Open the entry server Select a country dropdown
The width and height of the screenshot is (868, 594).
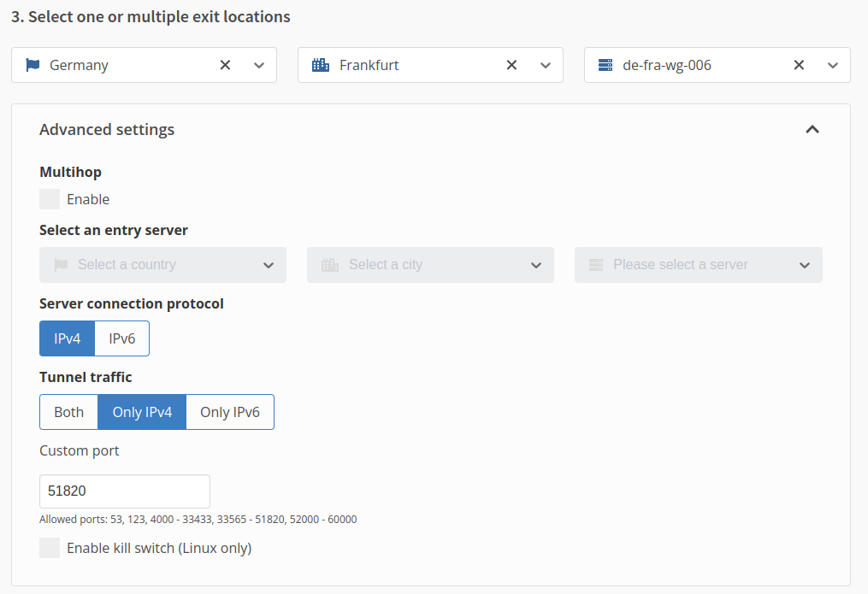(162, 265)
